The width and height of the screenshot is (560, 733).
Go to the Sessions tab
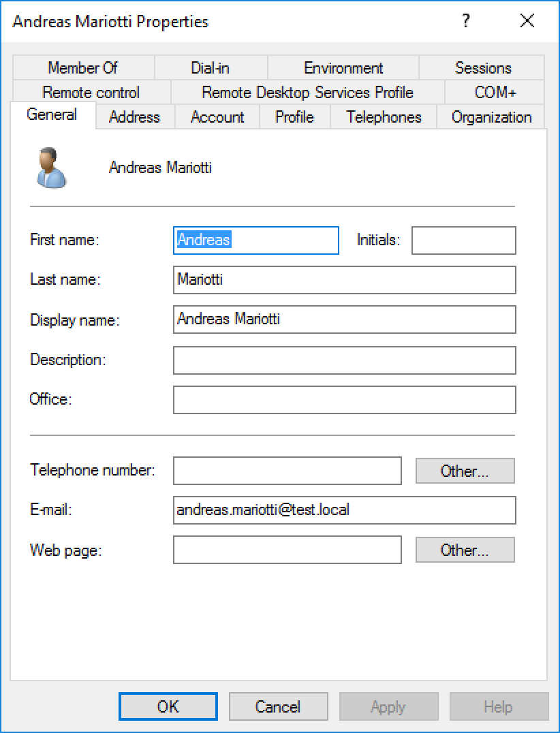482,68
